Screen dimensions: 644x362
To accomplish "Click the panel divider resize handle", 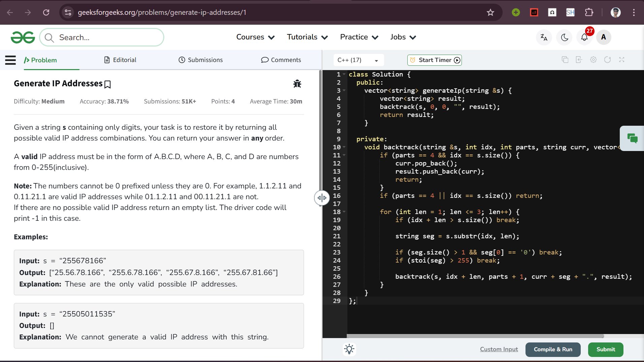I will [x=321, y=198].
